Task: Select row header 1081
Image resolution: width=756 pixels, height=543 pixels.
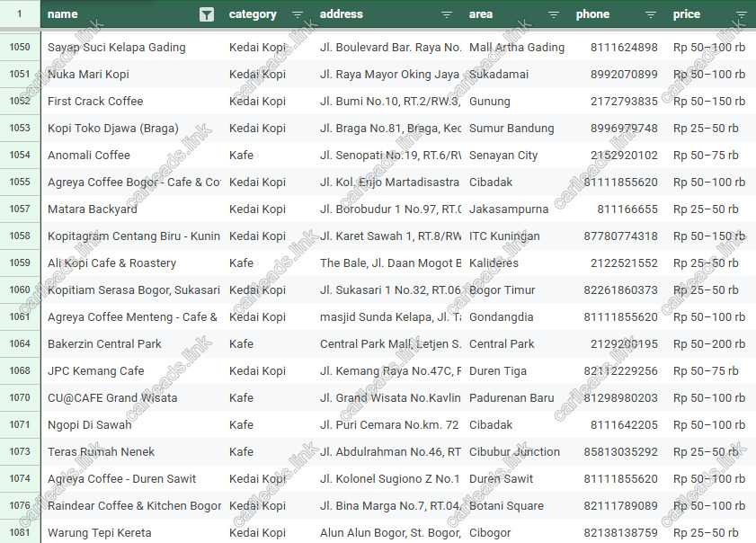Action: 20,532
